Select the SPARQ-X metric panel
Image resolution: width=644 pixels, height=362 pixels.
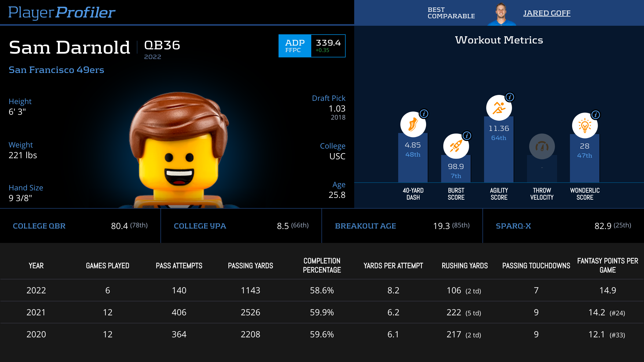(x=563, y=226)
